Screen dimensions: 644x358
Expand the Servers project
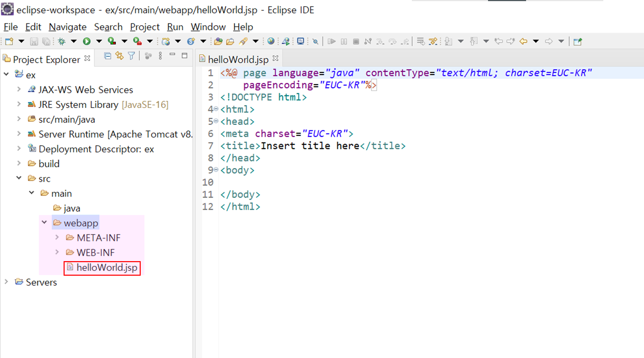[6, 282]
